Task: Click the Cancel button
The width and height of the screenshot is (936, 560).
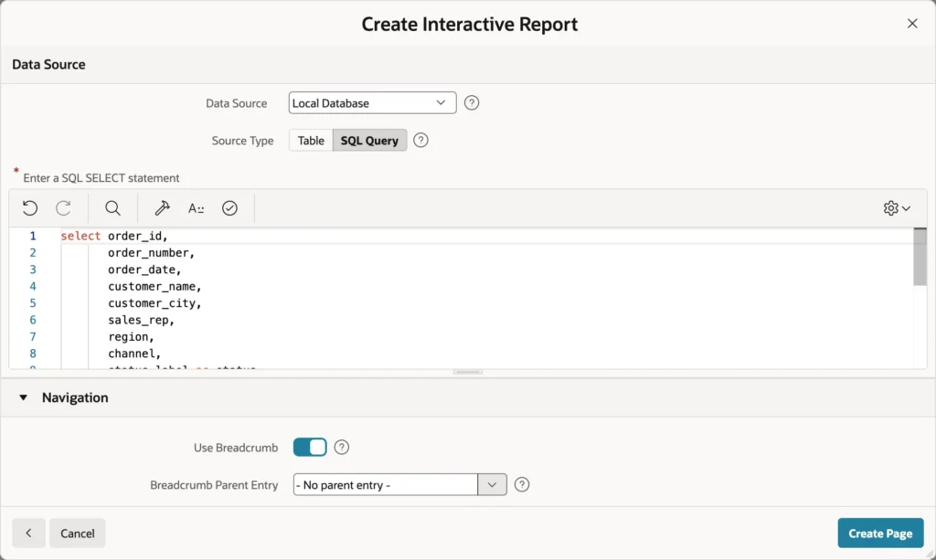Action: pyautogui.click(x=78, y=534)
